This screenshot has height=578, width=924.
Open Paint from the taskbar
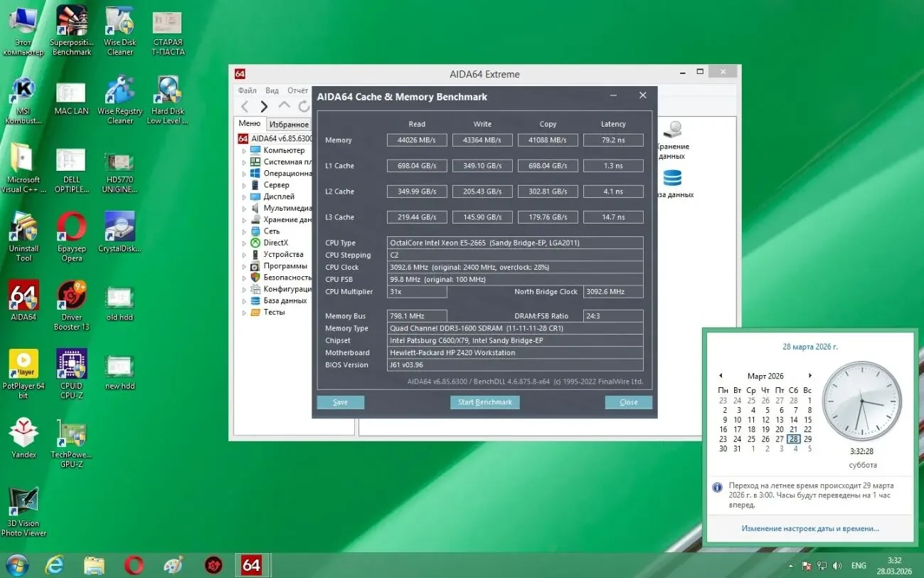pyautogui.click(x=173, y=564)
